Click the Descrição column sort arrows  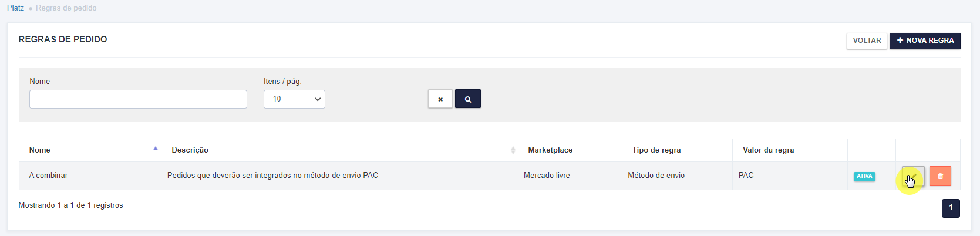513,150
